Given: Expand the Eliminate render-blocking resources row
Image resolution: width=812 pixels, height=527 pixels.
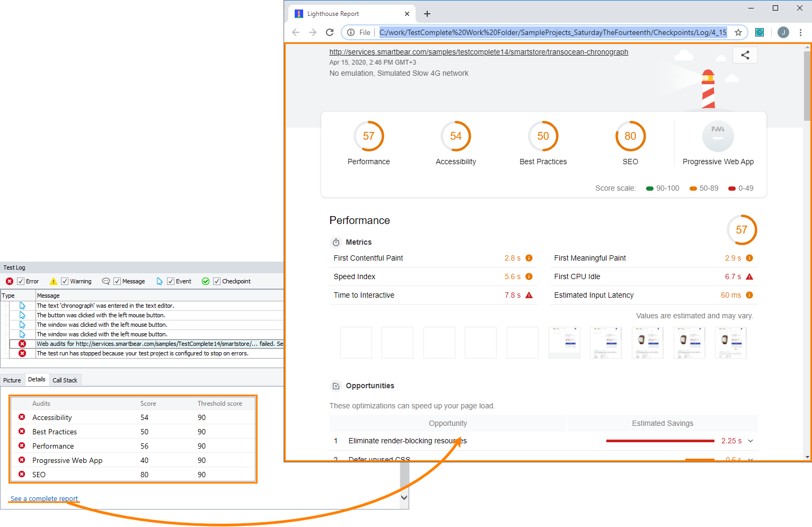Looking at the screenshot, I should click(x=749, y=441).
